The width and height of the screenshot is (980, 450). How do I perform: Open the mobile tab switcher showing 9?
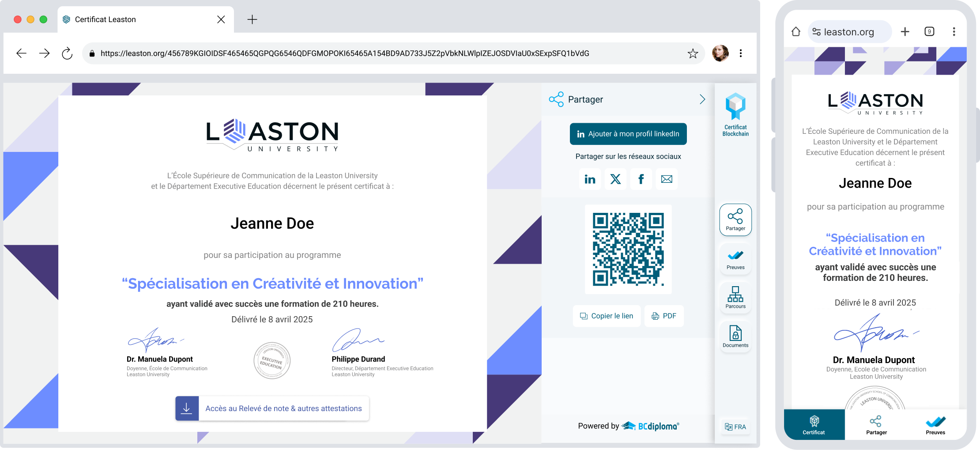coord(929,32)
